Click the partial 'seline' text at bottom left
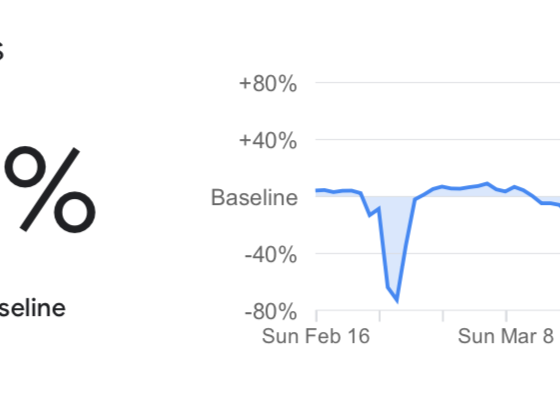 (x=32, y=308)
